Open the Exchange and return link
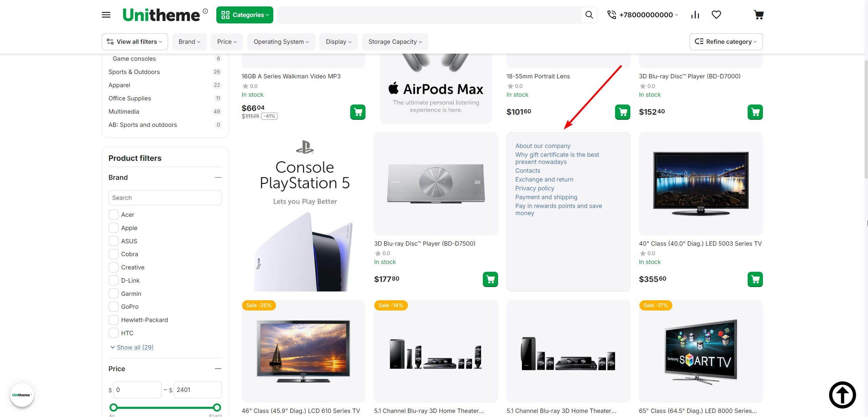868x417 pixels. [544, 179]
